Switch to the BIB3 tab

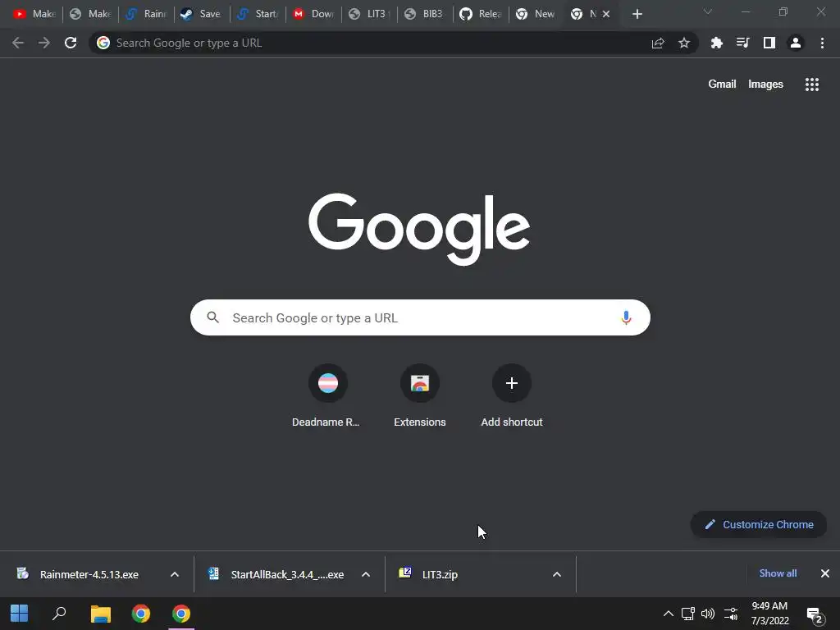(x=425, y=15)
